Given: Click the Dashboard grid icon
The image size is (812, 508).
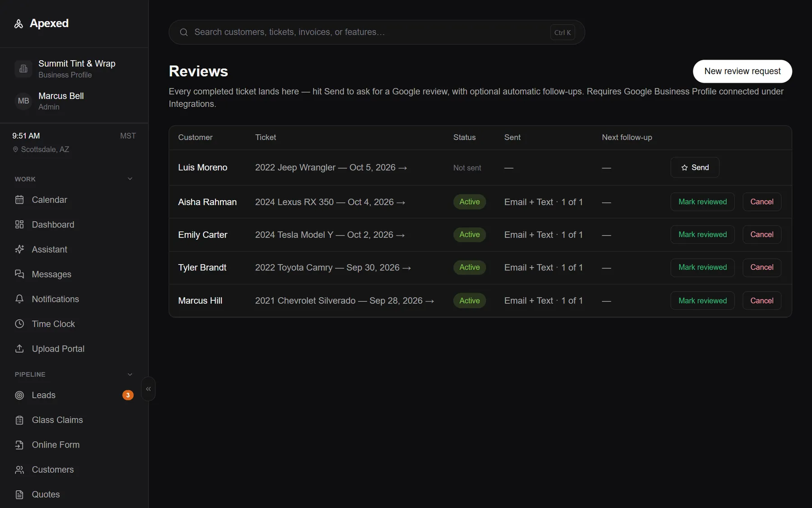Looking at the screenshot, I should [x=19, y=224].
